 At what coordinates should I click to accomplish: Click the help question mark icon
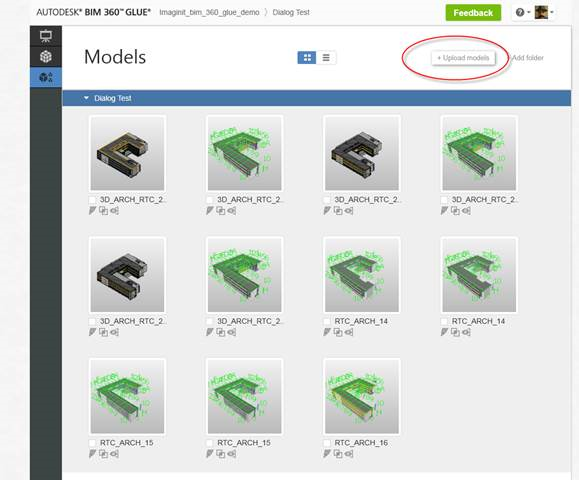click(520, 13)
